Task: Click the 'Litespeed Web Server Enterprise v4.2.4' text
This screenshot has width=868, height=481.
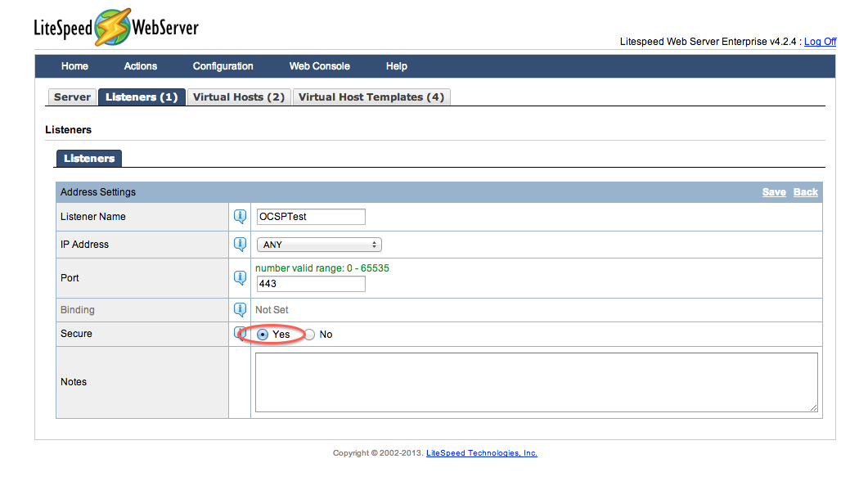Action: point(708,42)
